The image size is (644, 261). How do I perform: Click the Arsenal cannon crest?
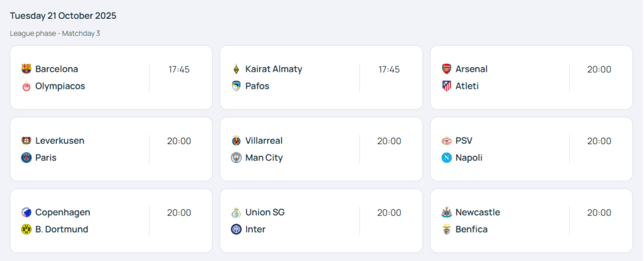coord(446,69)
